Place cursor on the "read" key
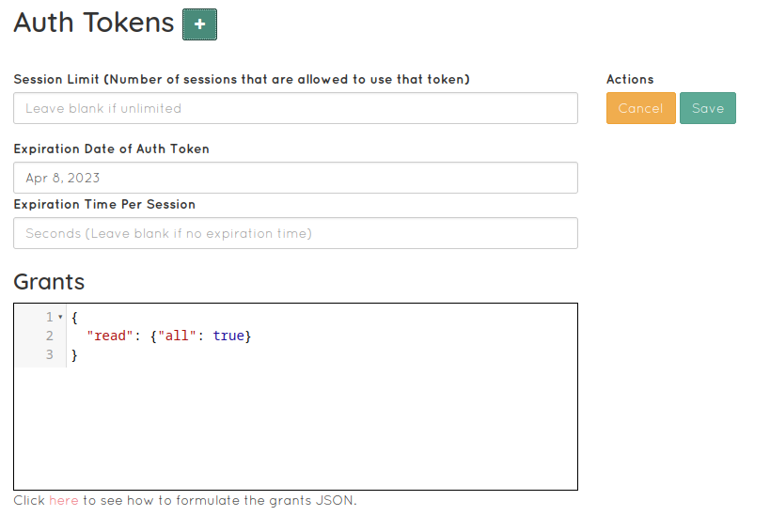 click(110, 336)
